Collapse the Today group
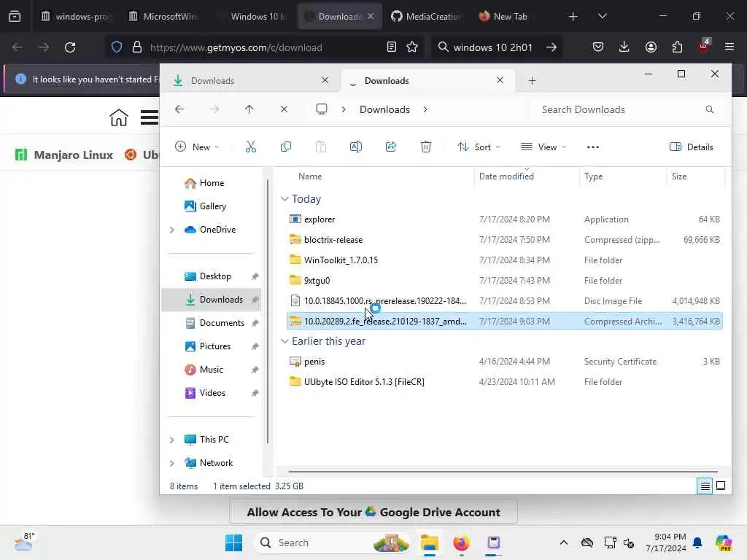Image resolution: width=747 pixels, height=560 pixels. click(x=285, y=198)
